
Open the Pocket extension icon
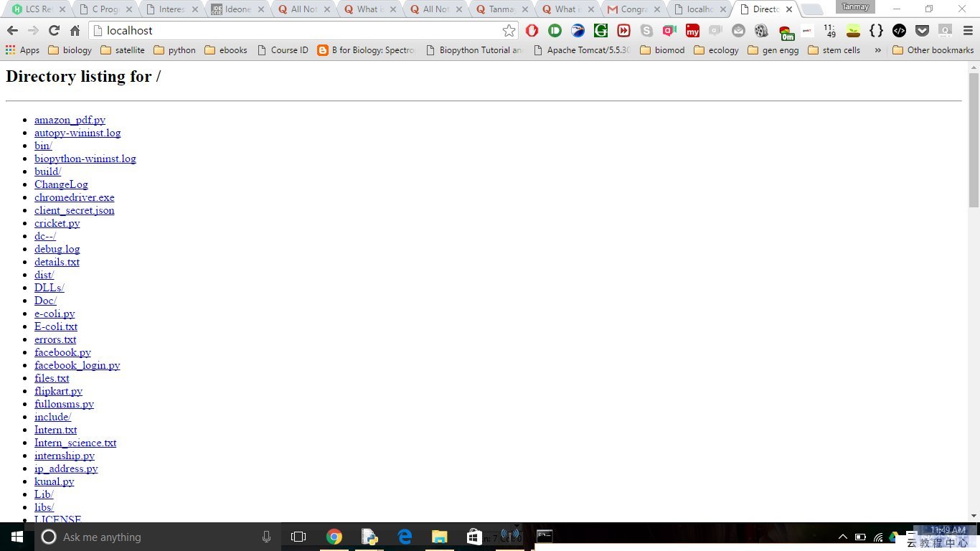coord(922,31)
